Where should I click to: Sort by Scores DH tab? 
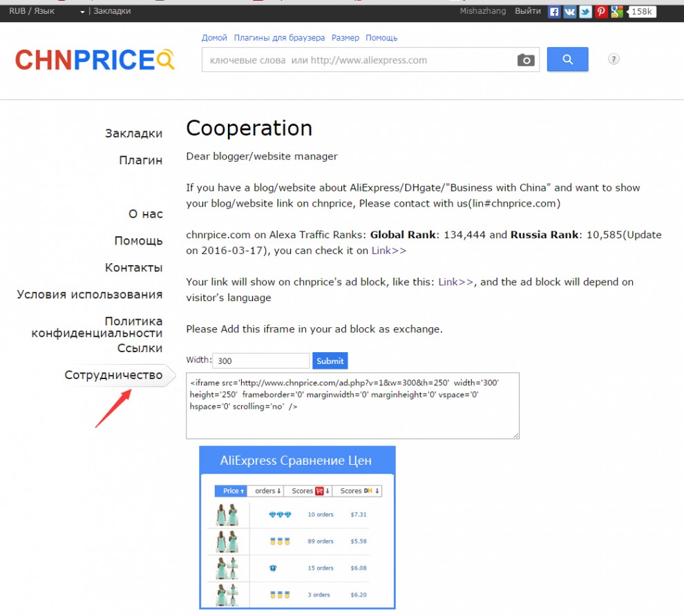[x=357, y=491]
